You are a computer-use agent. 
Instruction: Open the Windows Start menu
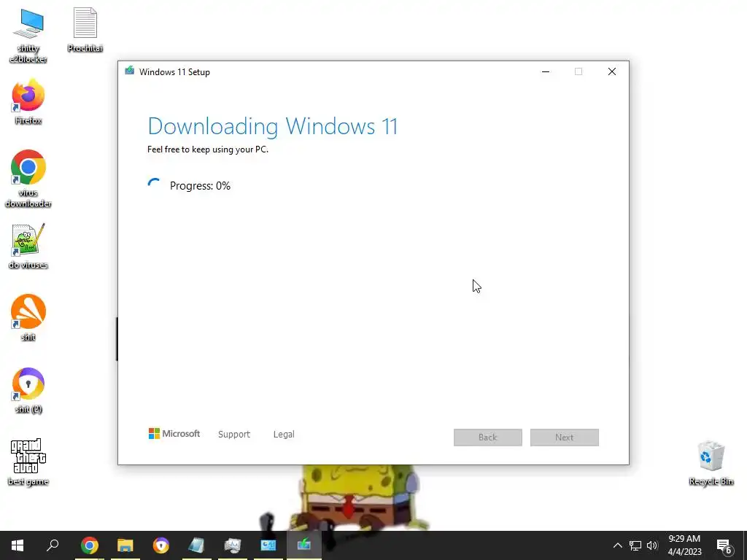tap(18, 545)
